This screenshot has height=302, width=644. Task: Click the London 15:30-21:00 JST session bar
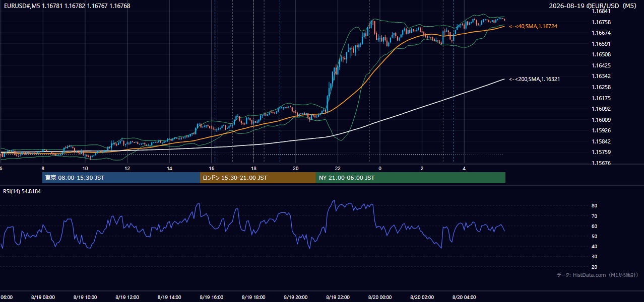click(x=258, y=178)
